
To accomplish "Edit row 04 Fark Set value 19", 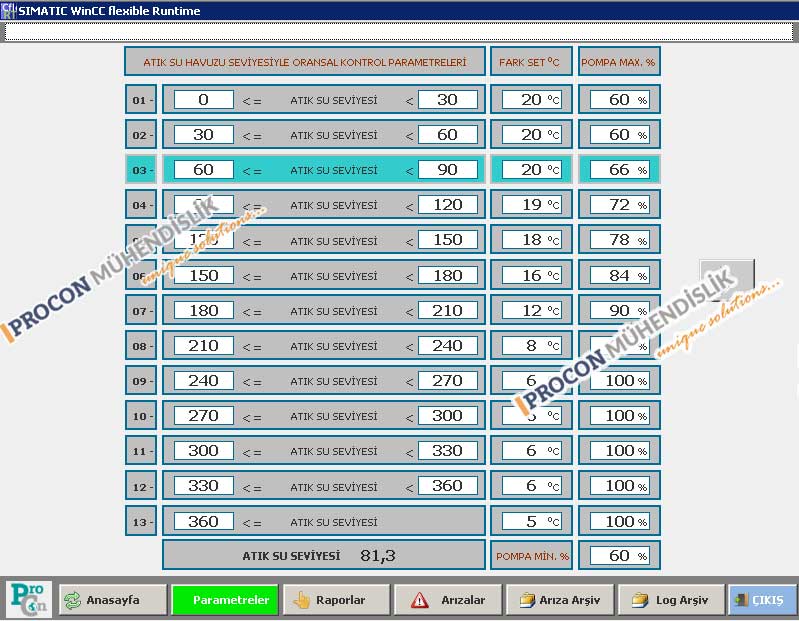I will click(x=531, y=205).
